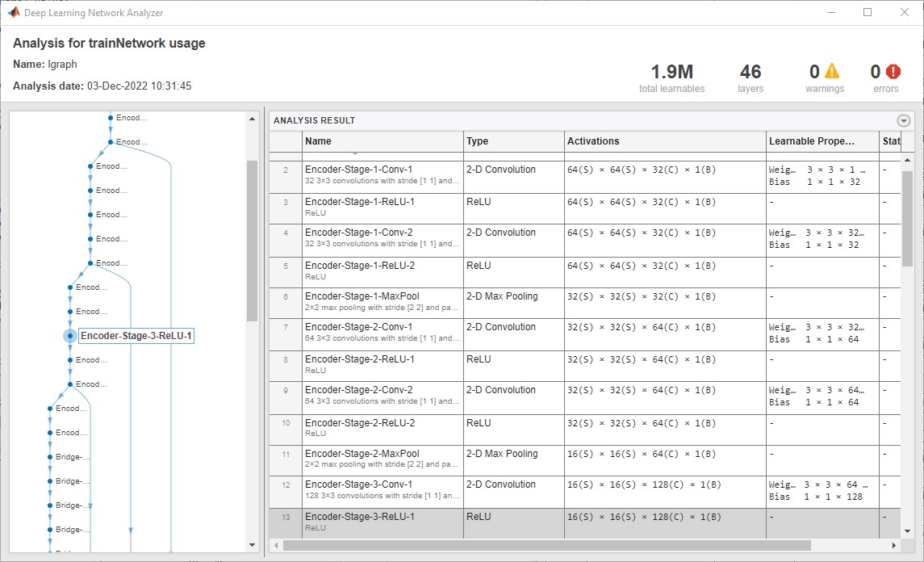The height and width of the screenshot is (562, 924).
Task: Select the Encoder-Stage-1-Conv-1 table row
Action: (x=383, y=175)
